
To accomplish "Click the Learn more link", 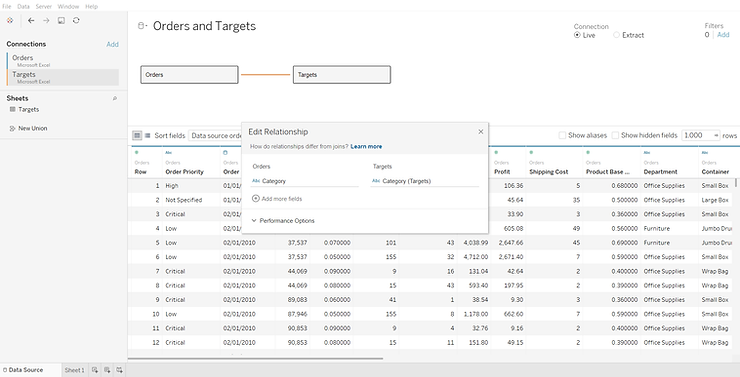I will coord(366,146).
